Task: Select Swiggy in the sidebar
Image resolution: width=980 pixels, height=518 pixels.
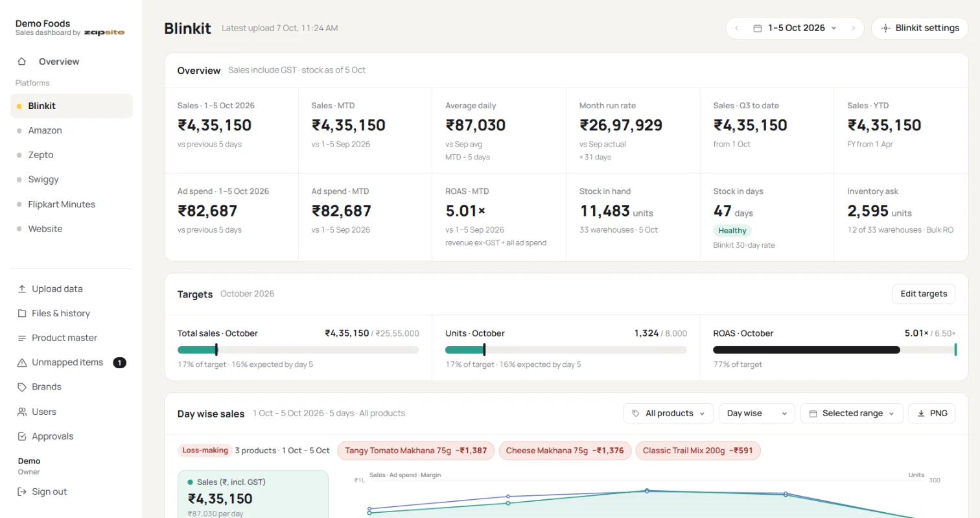Action: (71, 180)
